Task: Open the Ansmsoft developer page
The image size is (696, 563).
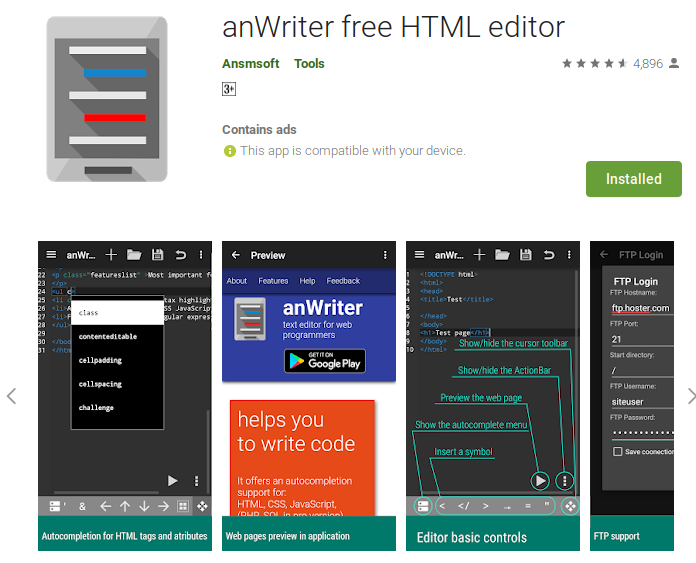Action: point(250,63)
